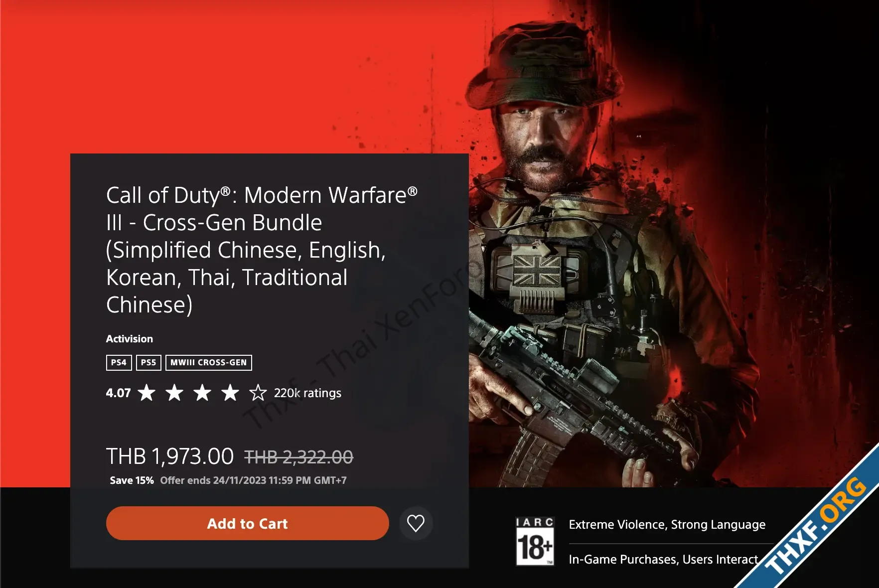The height and width of the screenshot is (588, 879).
Task: Click the Call of Duty game title
Action: (x=262, y=250)
